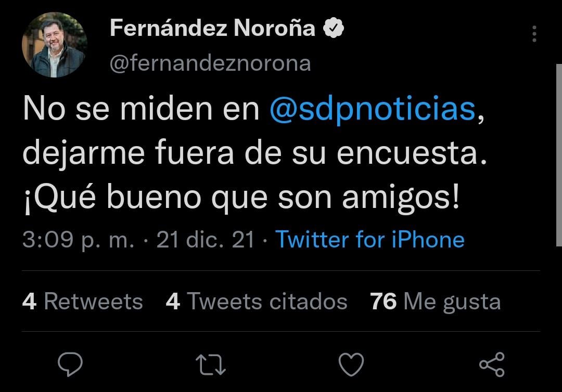See who gave 76 Me gusta

[435, 302]
